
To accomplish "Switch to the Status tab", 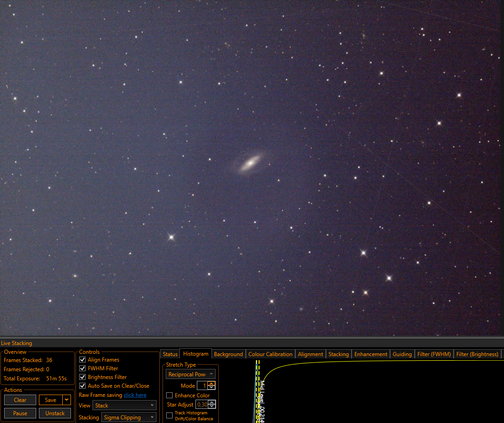I will 170,354.
